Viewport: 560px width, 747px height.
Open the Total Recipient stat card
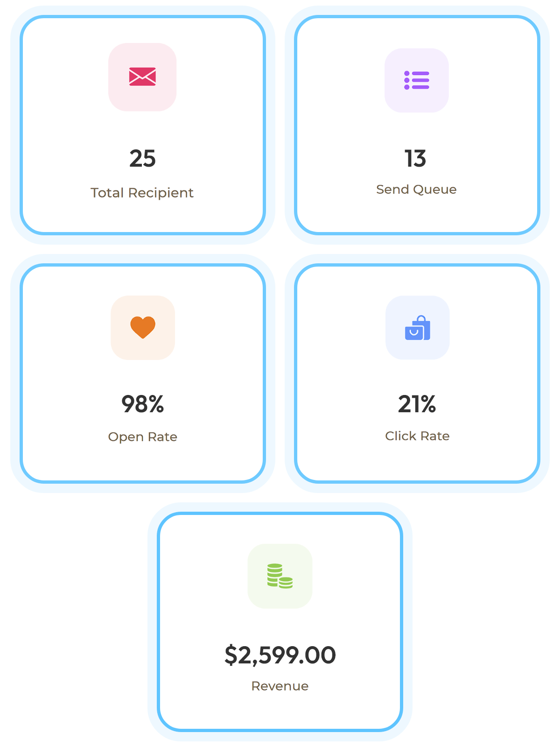142,126
